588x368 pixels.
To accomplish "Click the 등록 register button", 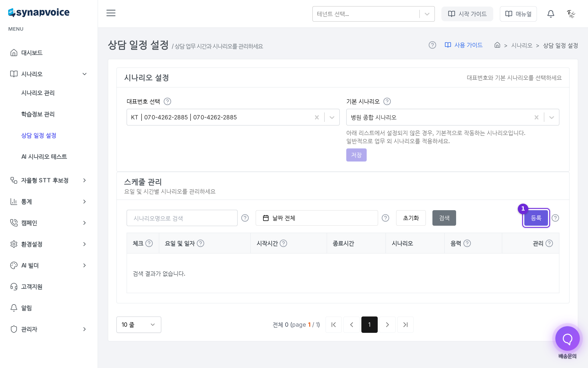I will click(536, 218).
